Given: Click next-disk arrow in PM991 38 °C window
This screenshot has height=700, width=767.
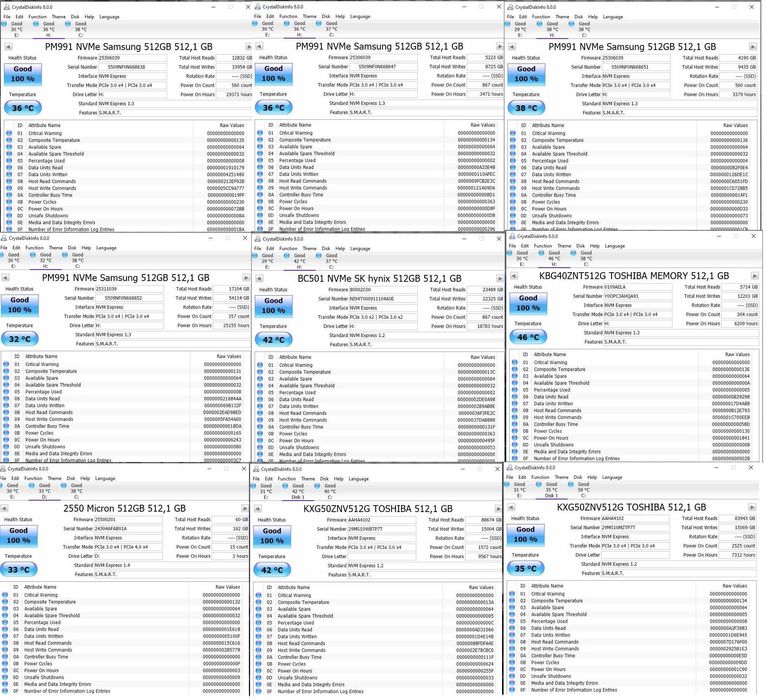Looking at the screenshot, I should click(753, 46).
